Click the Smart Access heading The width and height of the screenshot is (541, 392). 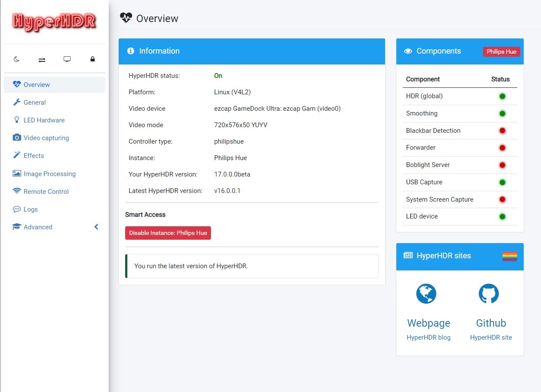146,215
